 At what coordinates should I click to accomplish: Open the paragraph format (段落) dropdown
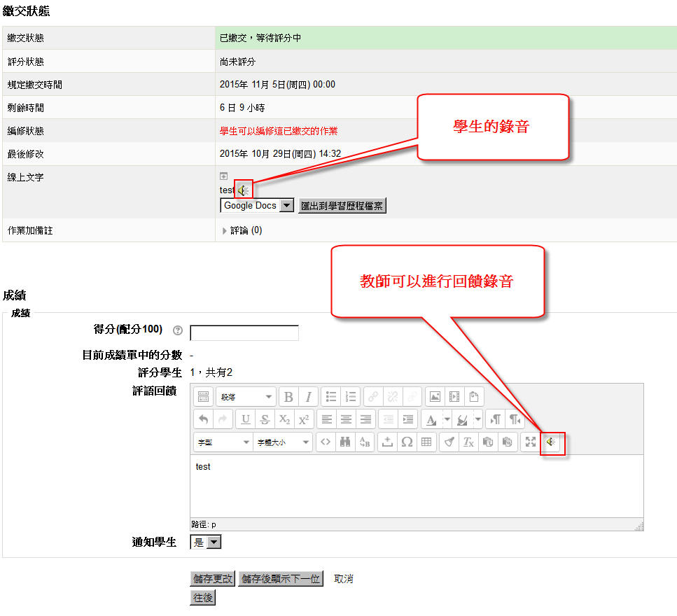[x=245, y=397]
